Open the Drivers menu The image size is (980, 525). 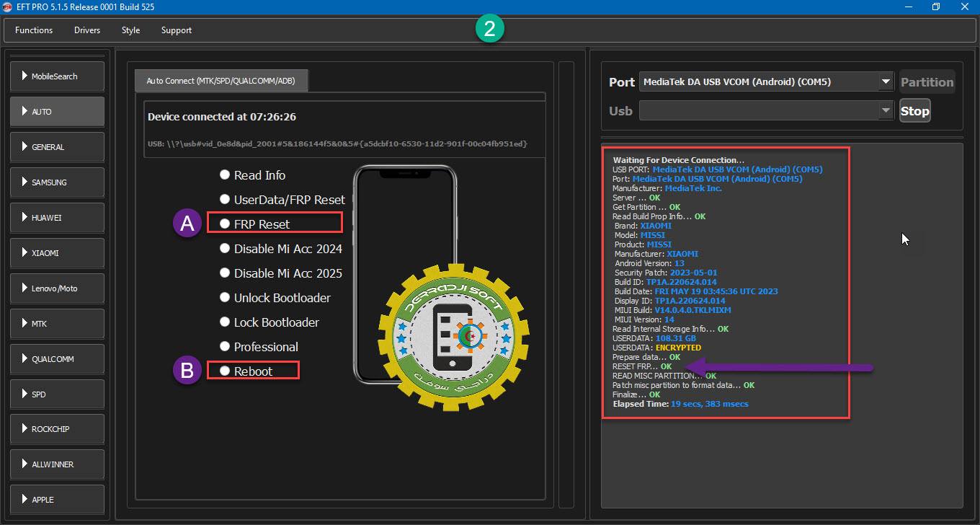pos(87,30)
